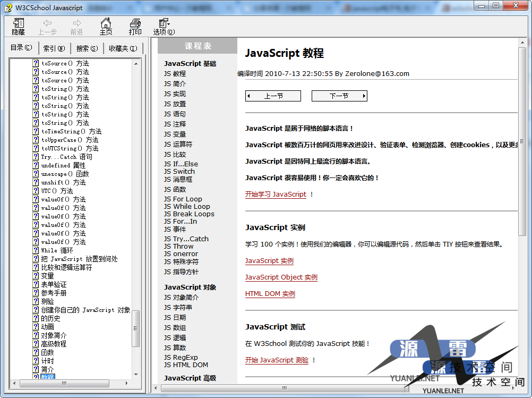
Task: Click the topic icon beside 参考手册
Action: click(x=36, y=292)
